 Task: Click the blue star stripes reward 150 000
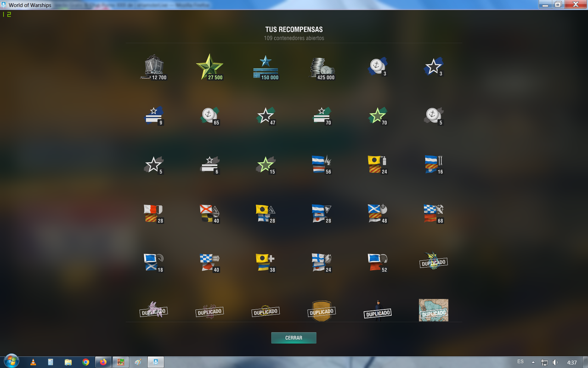266,68
